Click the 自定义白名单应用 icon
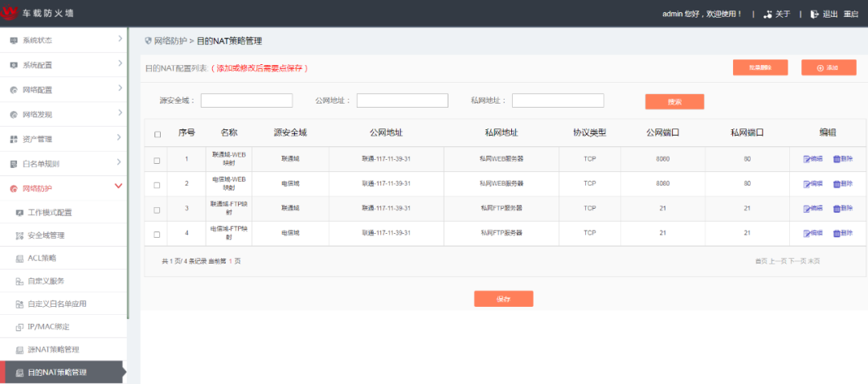 [19, 304]
